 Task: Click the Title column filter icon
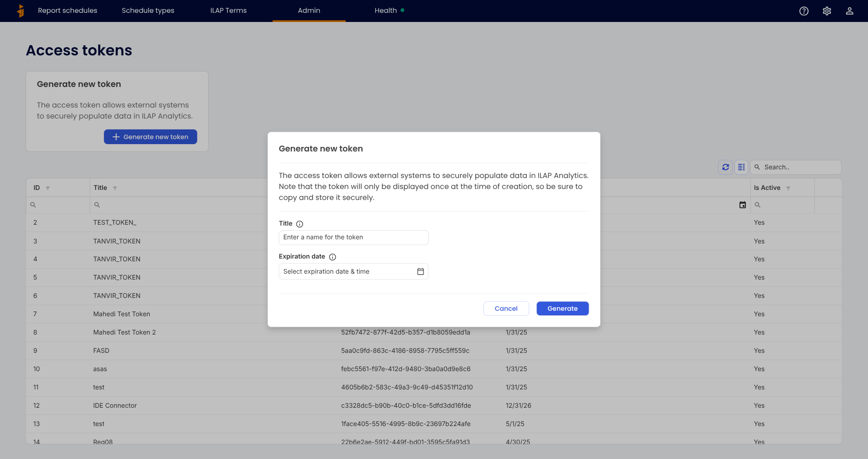point(115,188)
